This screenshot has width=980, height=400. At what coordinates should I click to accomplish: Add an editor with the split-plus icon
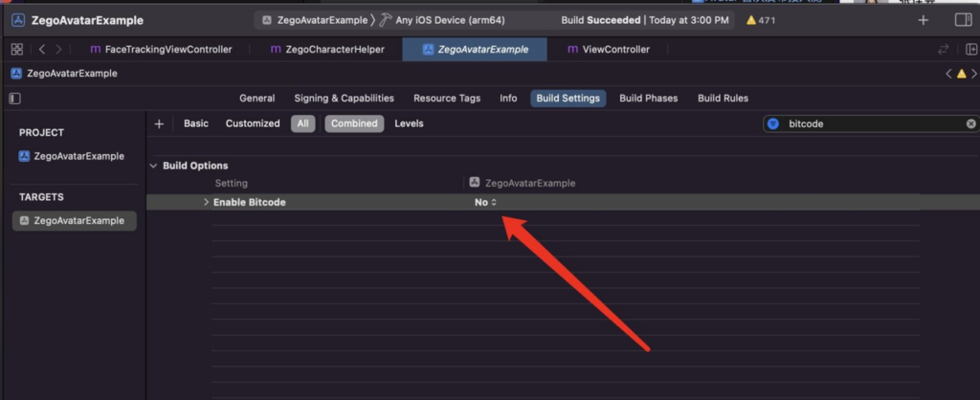[971, 50]
